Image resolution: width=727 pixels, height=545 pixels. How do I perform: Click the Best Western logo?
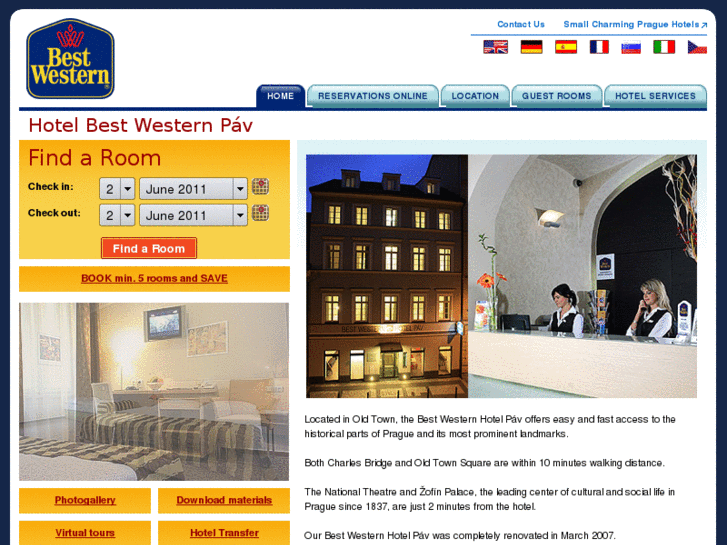(70, 58)
